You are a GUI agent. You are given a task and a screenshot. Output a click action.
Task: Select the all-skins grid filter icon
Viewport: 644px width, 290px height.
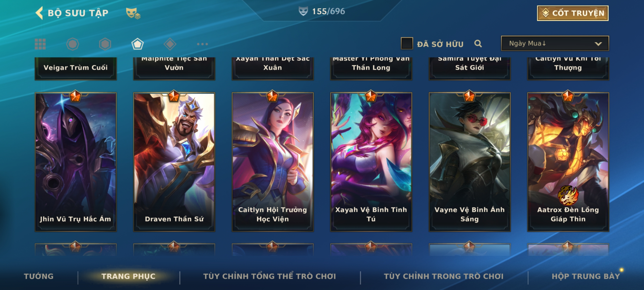tap(40, 44)
